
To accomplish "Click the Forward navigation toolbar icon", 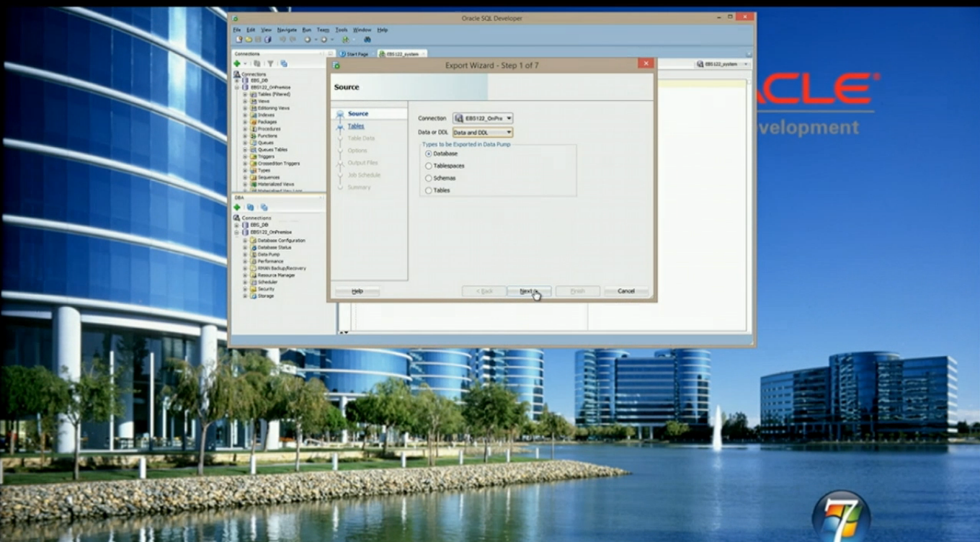I will click(324, 40).
